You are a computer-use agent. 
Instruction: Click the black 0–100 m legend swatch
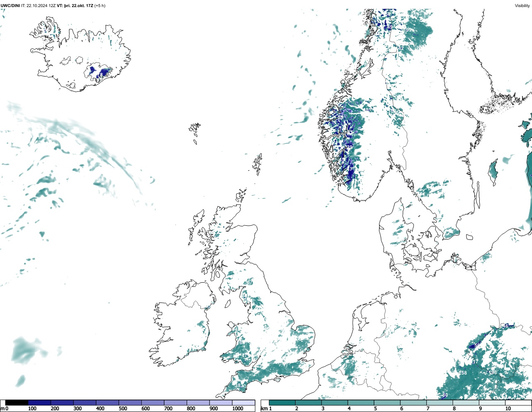point(17,402)
